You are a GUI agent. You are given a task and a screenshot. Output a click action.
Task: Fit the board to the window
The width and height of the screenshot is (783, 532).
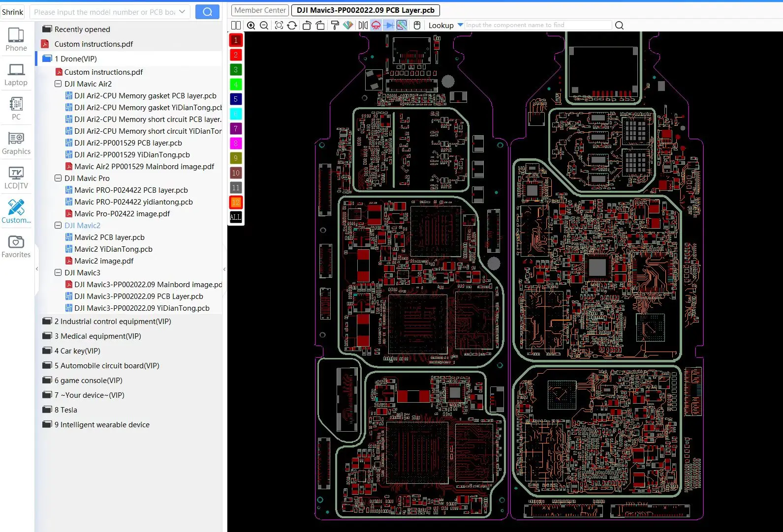tap(279, 25)
